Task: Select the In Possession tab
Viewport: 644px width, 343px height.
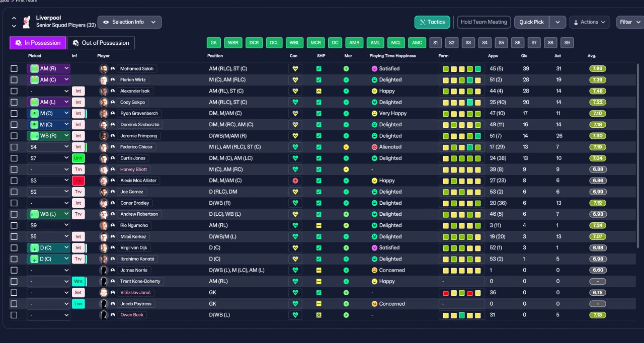Action: [38, 43]
